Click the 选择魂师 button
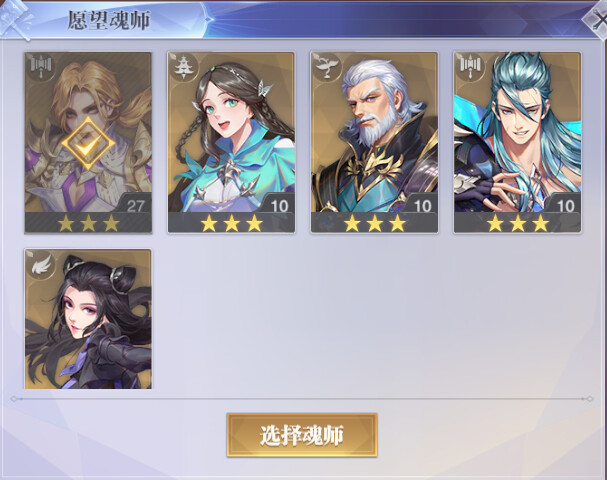Viewport: 607px width, 480px height. pyautogui.click(x=302, y=435)
